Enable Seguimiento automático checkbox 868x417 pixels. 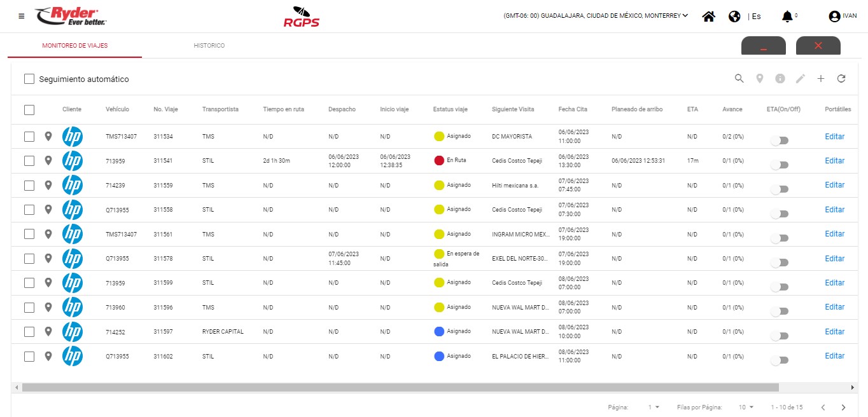click(x=29, y=79)
